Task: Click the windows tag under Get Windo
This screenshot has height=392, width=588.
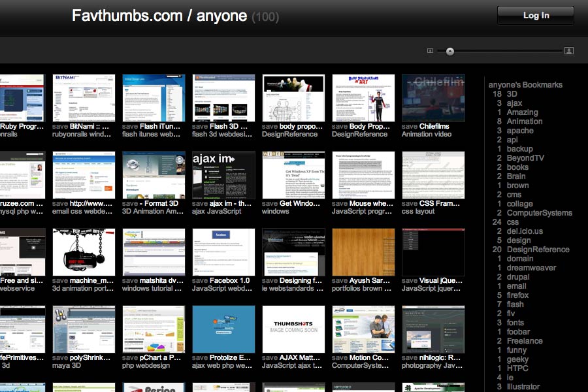Action: pos(275,212)
